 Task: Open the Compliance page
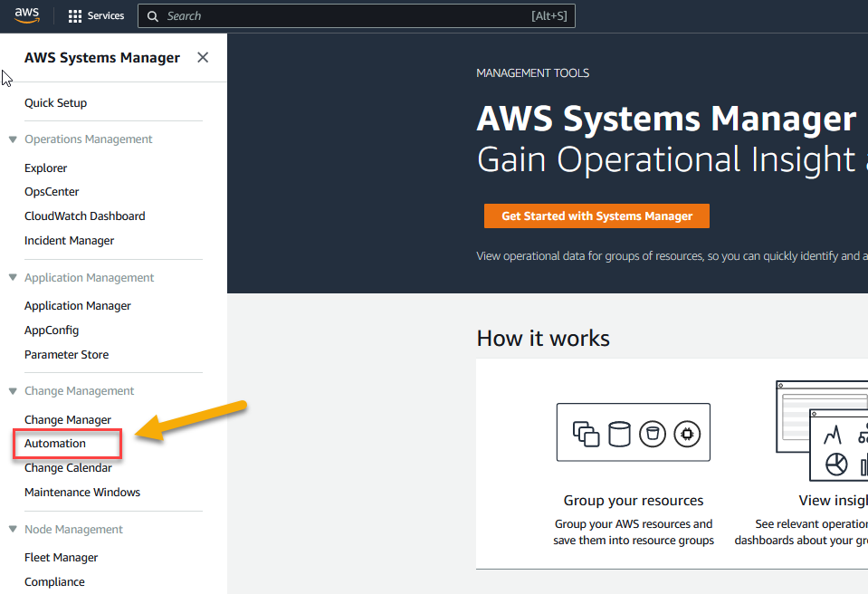(54, 581)
